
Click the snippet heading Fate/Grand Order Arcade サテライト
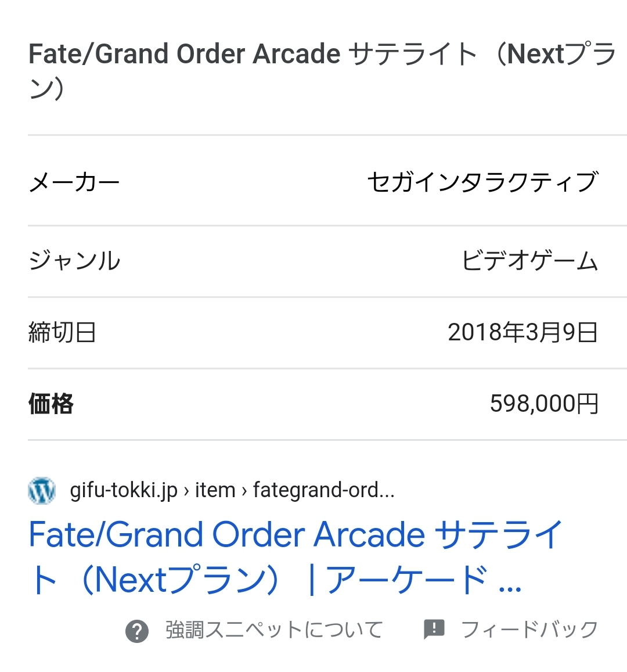click(x=253, y=55)
